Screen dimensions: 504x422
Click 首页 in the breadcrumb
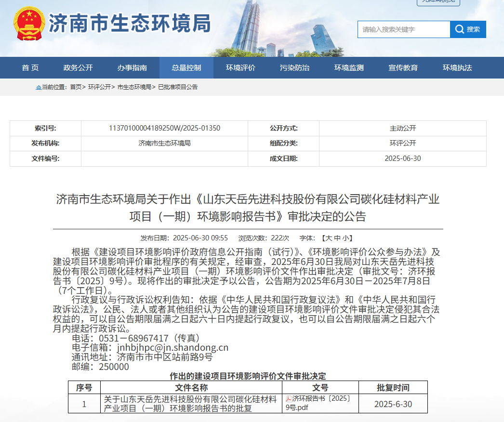76,87
